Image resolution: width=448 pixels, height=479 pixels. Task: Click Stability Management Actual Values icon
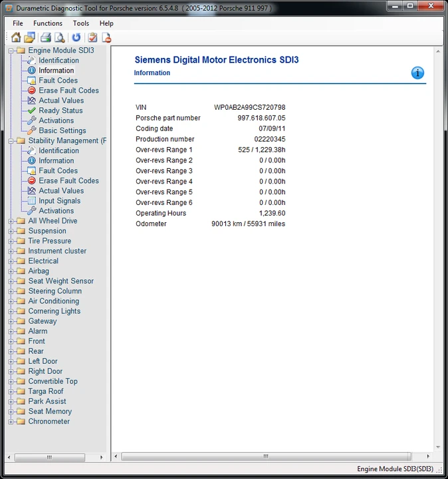click(x=32, y=191)
